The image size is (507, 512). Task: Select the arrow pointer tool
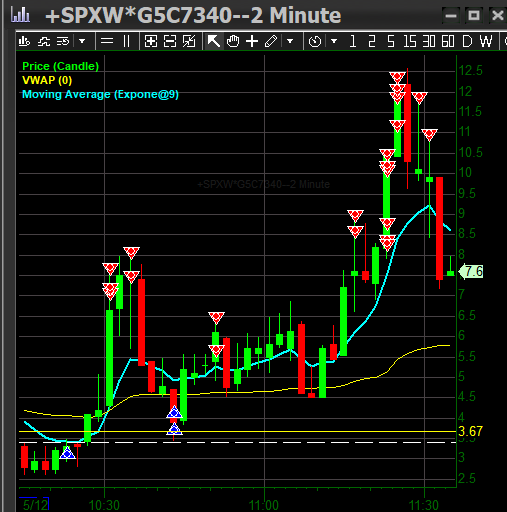[213, 42]
